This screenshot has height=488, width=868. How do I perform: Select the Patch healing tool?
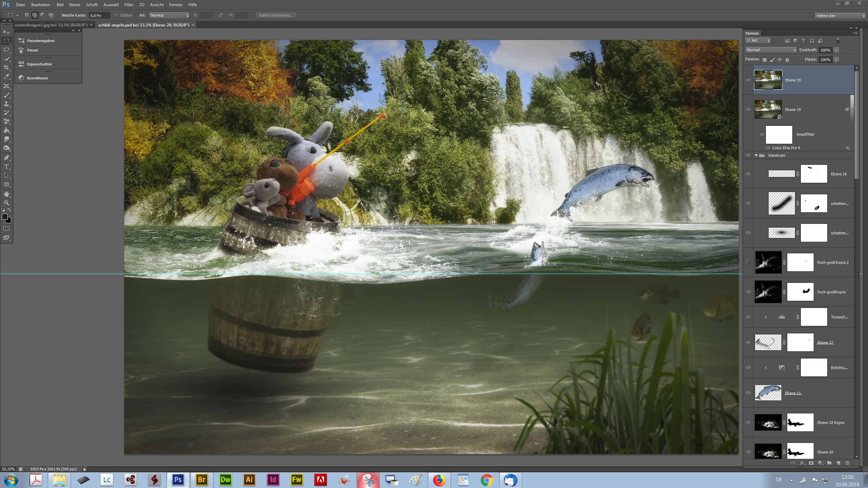[x=6, y=86]
